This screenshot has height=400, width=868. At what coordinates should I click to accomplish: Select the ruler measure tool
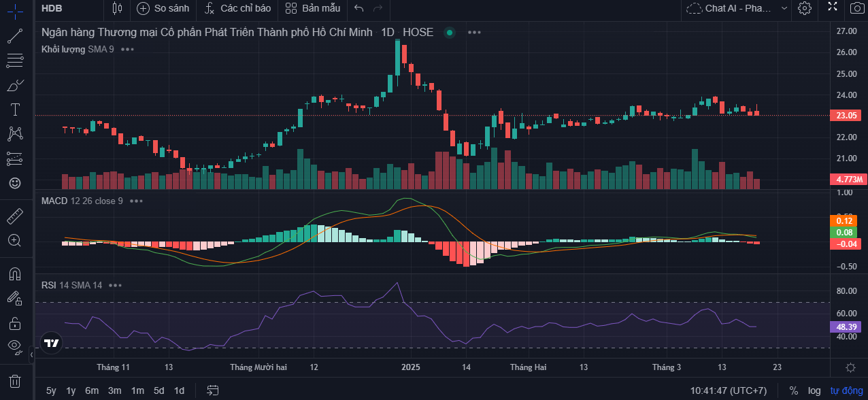click(x=15, y=216)
